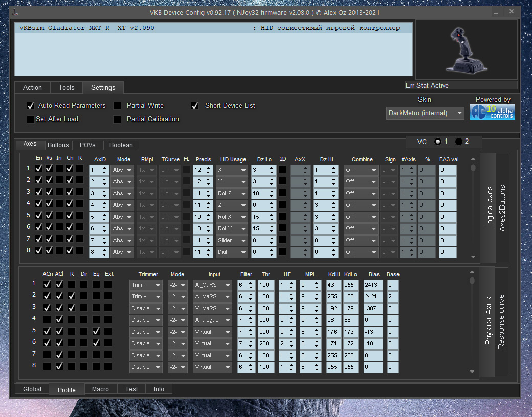Toggle ACn checkbox for physical axis 4
The width and height of the screenshot is (532, 417).
click(47, 319)
